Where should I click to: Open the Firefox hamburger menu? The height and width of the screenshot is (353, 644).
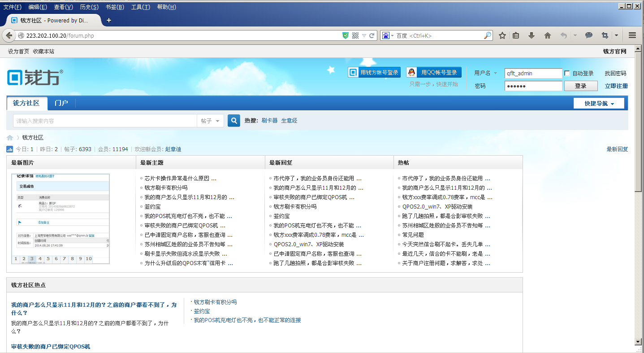point(632,35)
